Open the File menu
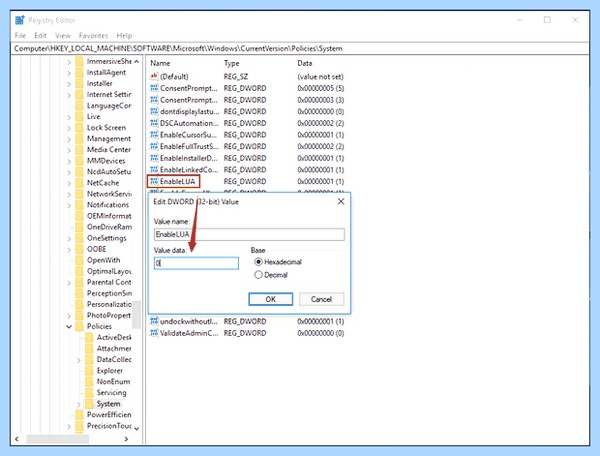Viewport: 600px width, 456px height. pos(20,36)
